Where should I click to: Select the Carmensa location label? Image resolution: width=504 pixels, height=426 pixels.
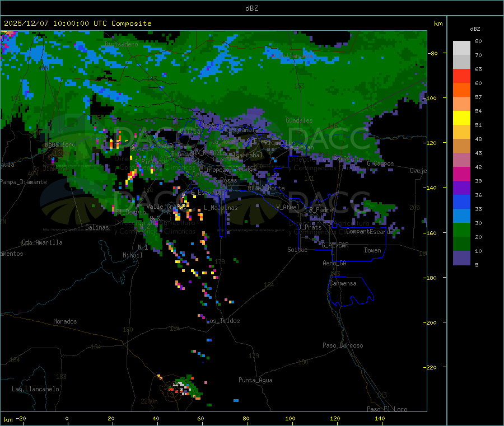coord(343,283)
